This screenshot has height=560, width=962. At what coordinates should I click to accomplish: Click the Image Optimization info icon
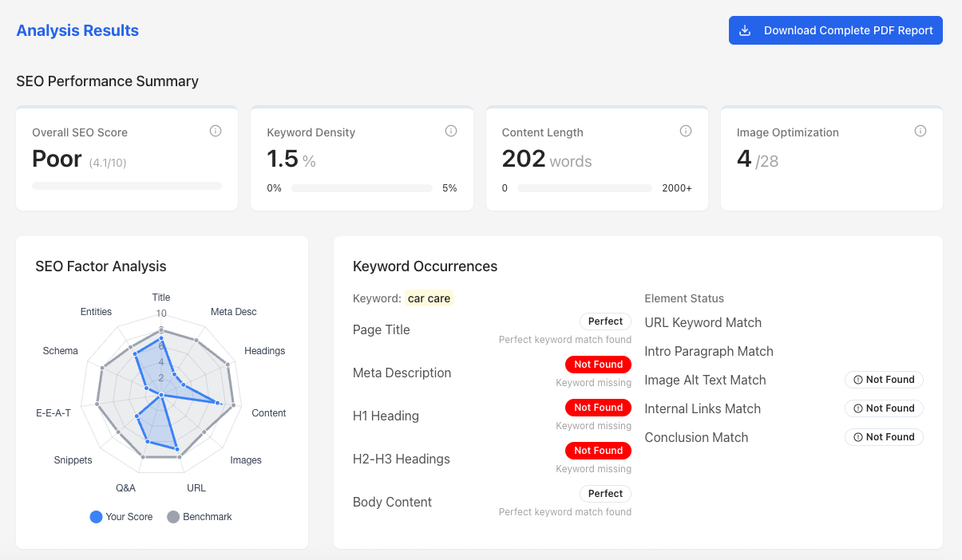920,132
